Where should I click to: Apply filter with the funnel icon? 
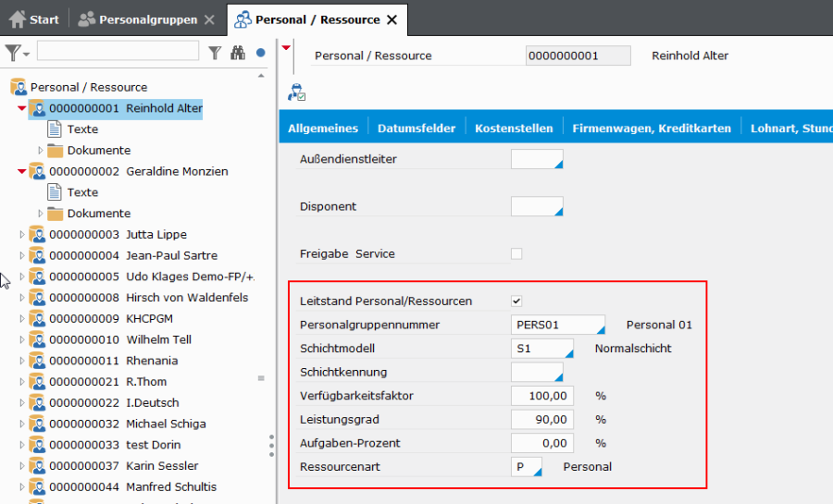(x=215, y=53)
